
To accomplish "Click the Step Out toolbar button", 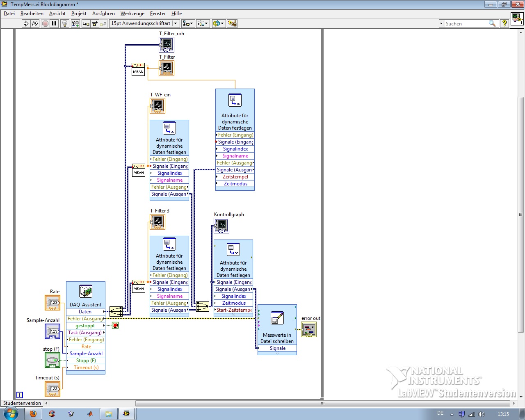I will (103, 23).
